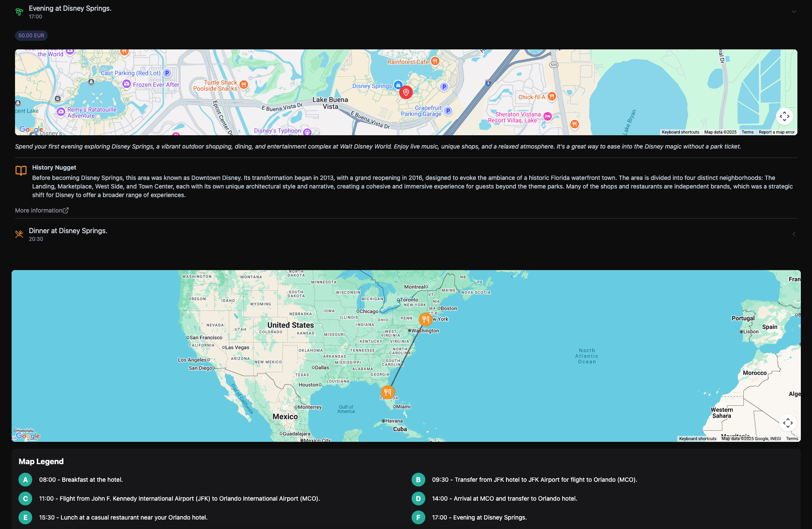Open the map Terms link
812x529 pixels.
tap(748, 132)
